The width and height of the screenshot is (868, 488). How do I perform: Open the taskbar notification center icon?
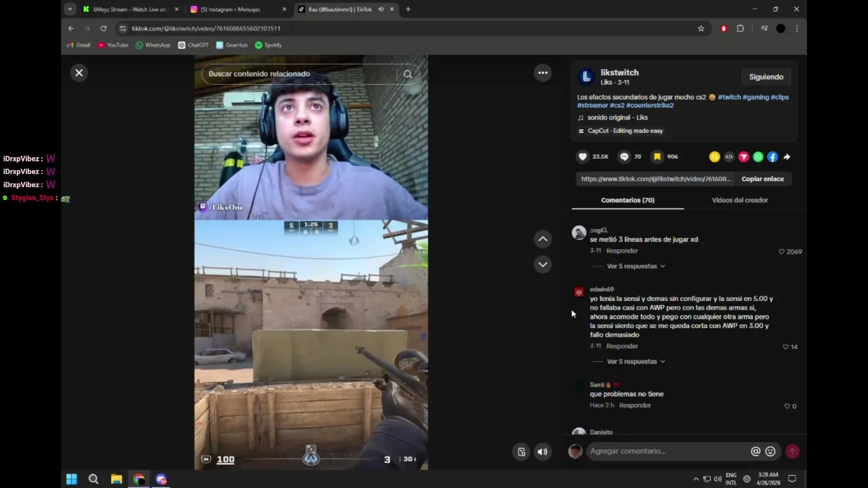[791, 479]
